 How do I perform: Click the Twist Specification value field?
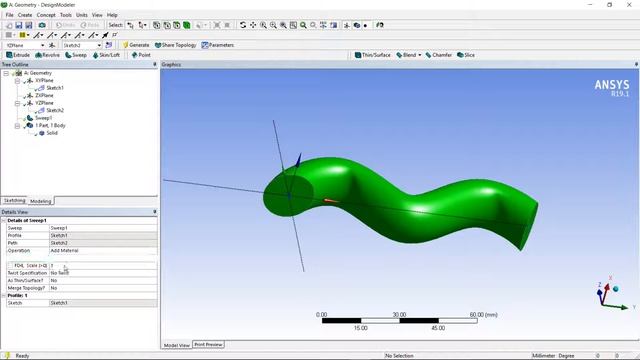(x=103, y=273)
